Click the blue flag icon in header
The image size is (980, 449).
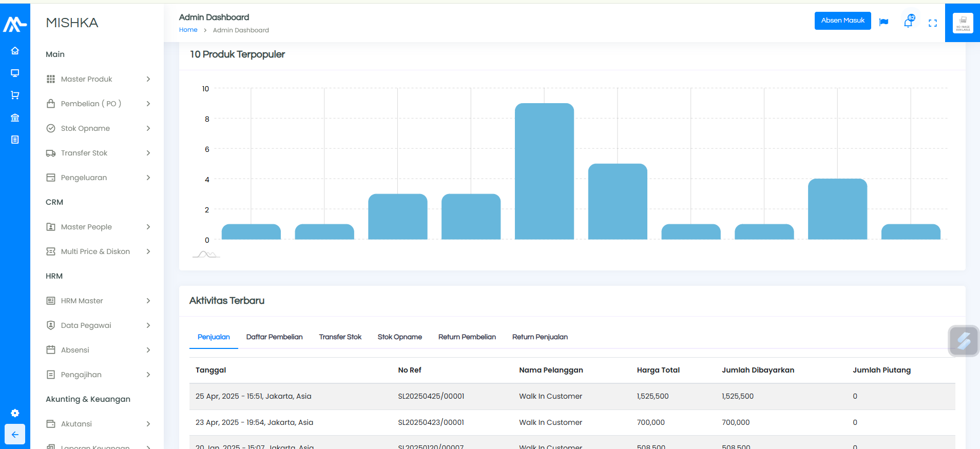pos(883,22)
